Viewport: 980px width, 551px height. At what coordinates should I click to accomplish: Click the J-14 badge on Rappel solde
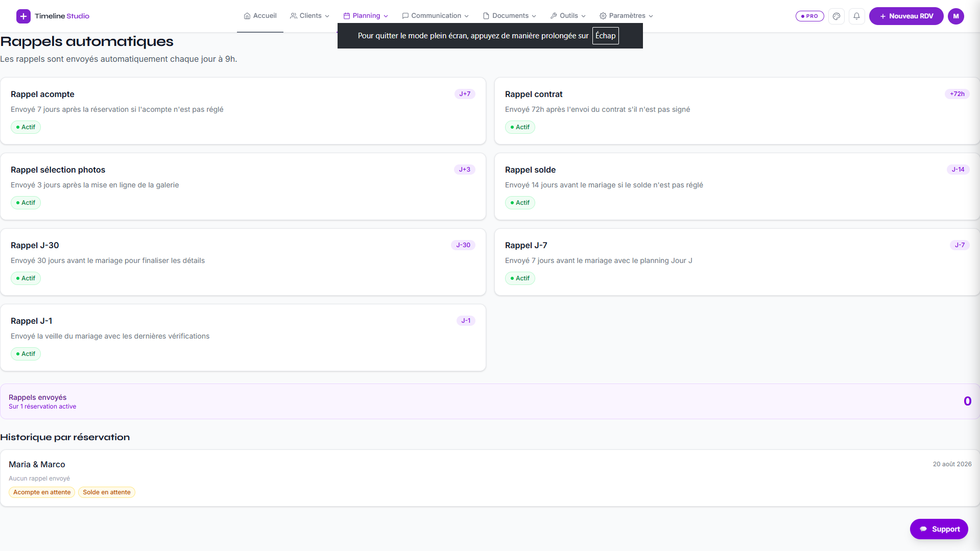point(958,170)
